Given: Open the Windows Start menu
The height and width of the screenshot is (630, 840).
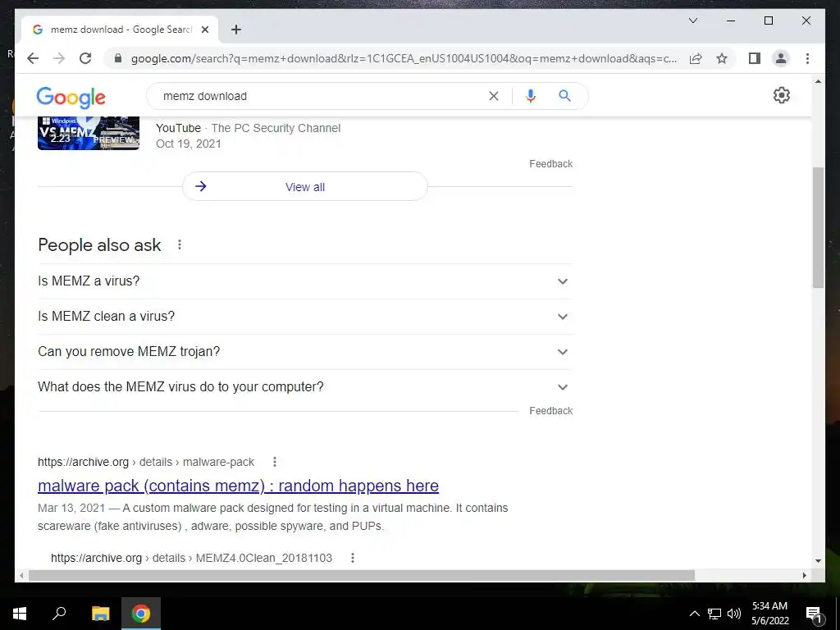Looking at the screenshot, I should tap(20, 614).
